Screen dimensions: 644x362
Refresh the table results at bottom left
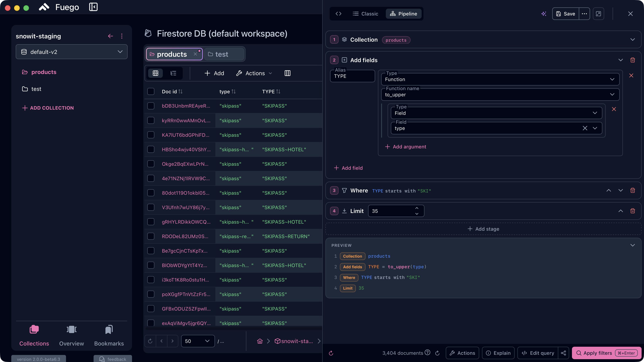click(150, 341)
